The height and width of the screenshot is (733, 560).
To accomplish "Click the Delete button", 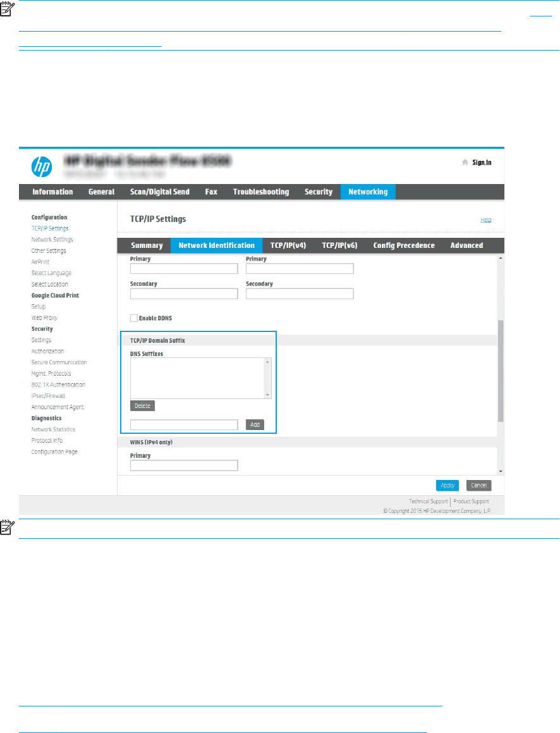I will click(142, 406).
